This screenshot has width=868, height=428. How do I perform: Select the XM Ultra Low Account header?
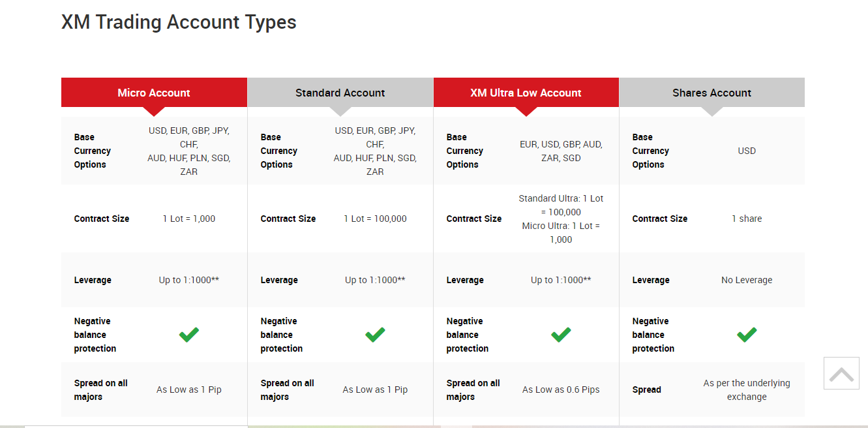tap(526, 93)
